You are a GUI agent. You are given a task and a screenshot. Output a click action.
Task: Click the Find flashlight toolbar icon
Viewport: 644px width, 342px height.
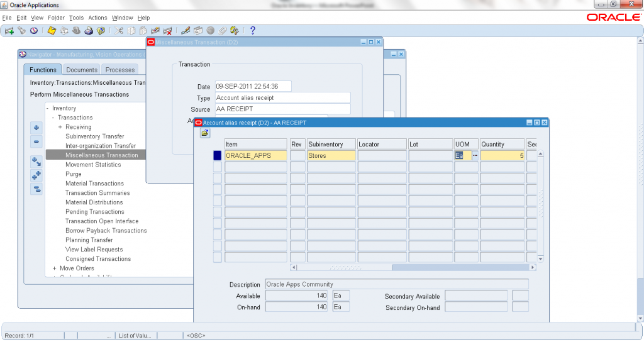pyautogui.click(x=21, y=30)
